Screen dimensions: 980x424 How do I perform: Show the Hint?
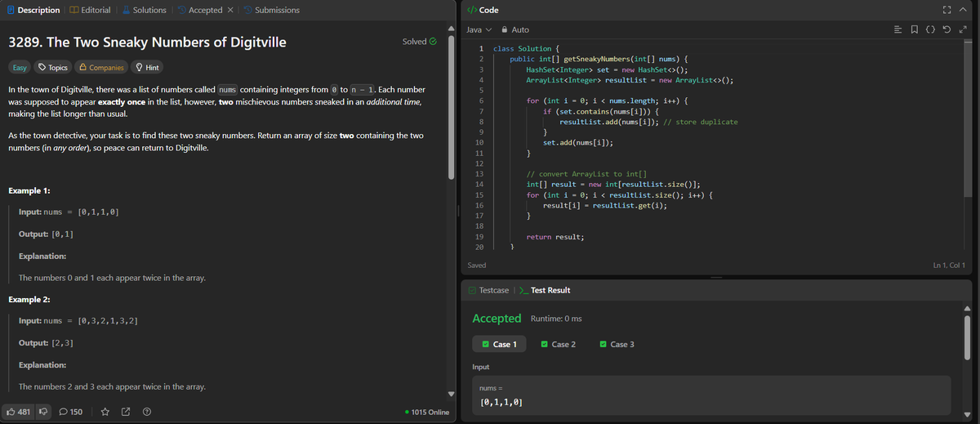tap(147, 67)
